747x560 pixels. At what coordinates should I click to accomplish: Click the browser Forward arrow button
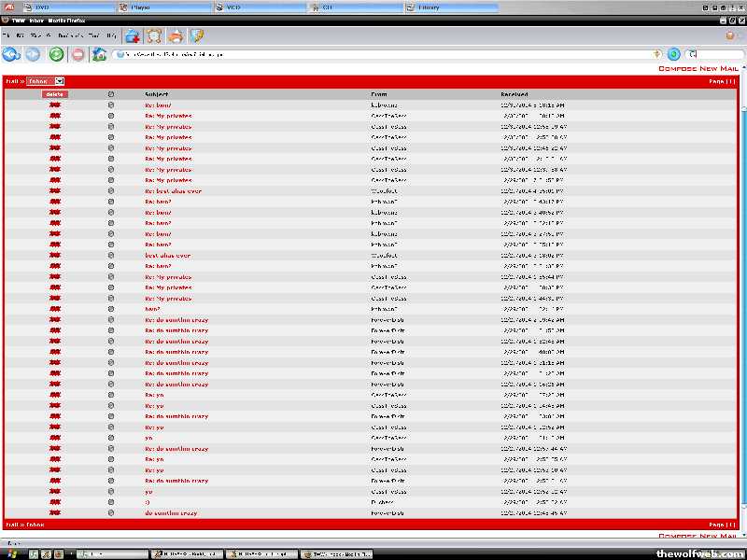coord(33,54)
